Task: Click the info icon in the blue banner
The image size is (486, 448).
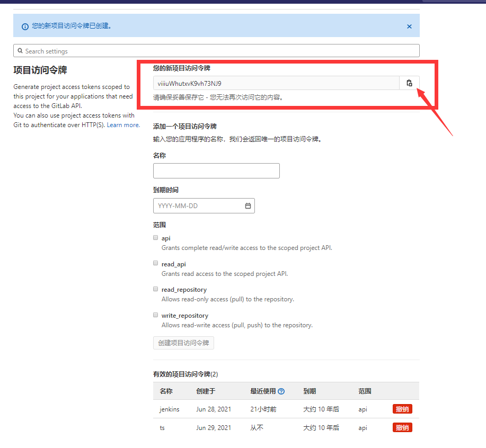Action: (25, 26)
